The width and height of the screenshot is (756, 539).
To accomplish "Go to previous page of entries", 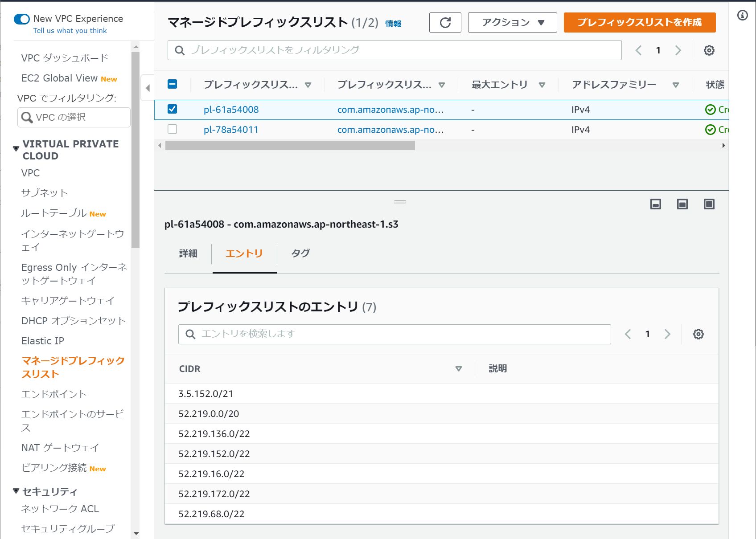I will point(628,334).
